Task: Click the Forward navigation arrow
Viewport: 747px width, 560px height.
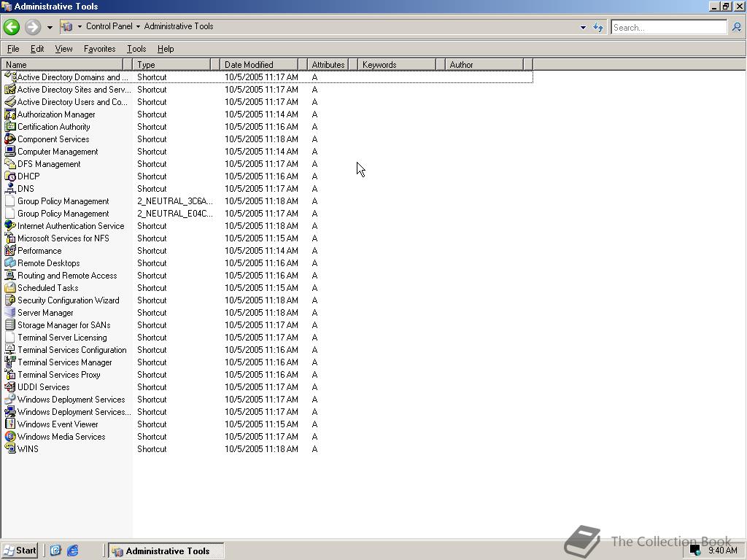Action: point(32,27)
